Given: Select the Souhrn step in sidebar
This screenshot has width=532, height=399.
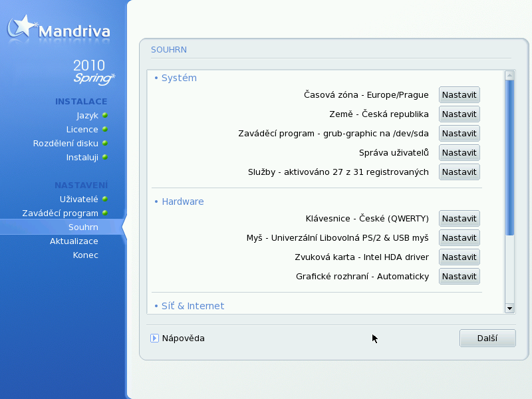Looking at the screenshot, I should pyautogui.click(x=83, y=227).
